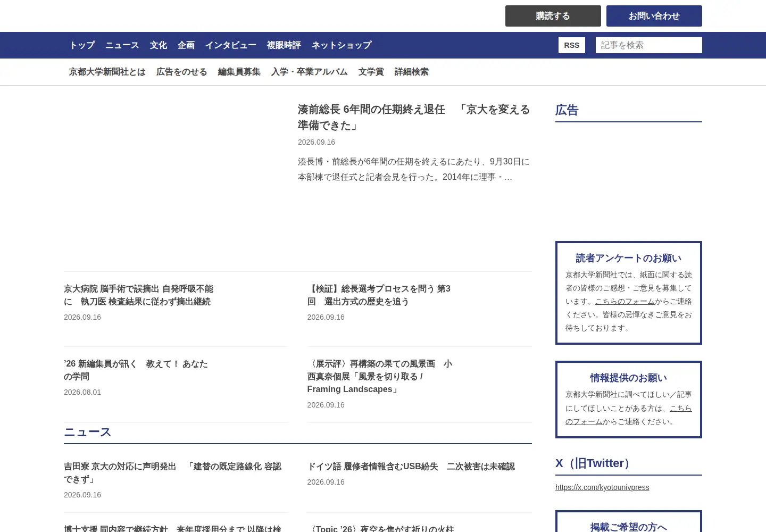
Task: Open article 博士支援 同内容で継続方針
Action: click(172, 528)
